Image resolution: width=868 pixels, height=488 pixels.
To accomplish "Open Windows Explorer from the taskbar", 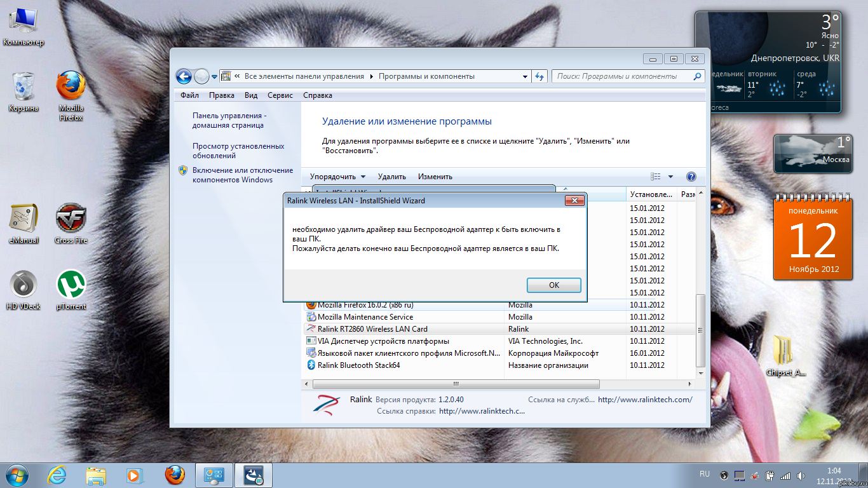I will point(95,475).
